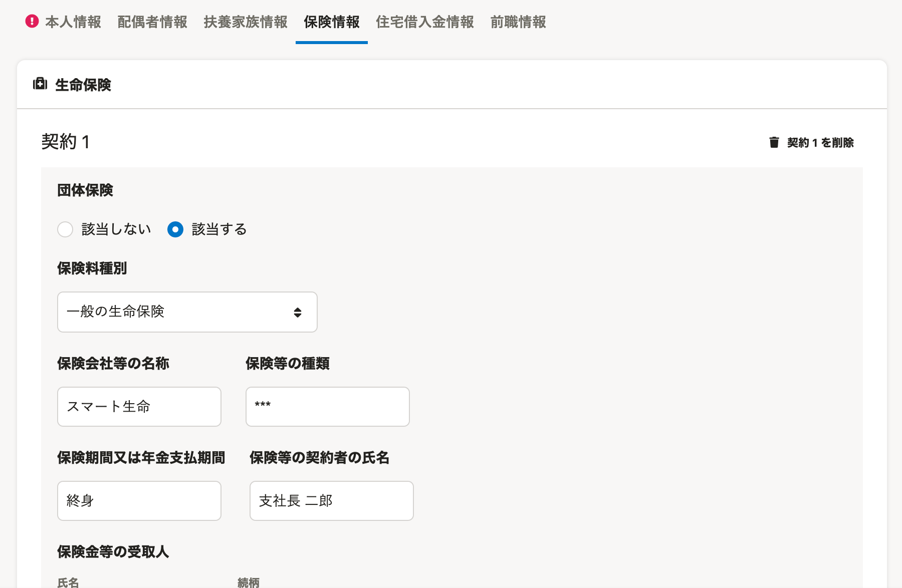
Task: Click the 保険等の契約者の氏名 field
Action: pos(332,501)
